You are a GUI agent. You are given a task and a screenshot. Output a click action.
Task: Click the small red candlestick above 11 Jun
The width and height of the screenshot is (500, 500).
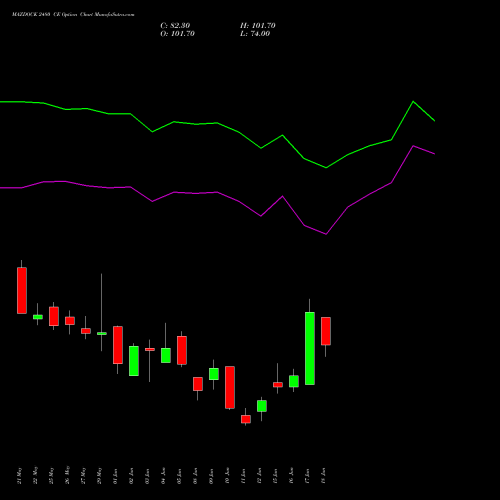(246, 419)
